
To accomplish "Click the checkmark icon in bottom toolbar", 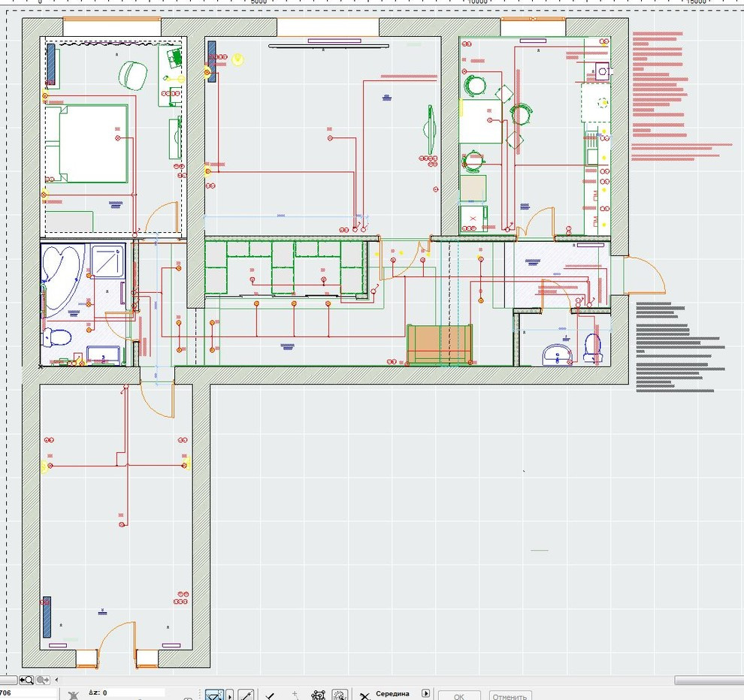I will click(270, 696).
